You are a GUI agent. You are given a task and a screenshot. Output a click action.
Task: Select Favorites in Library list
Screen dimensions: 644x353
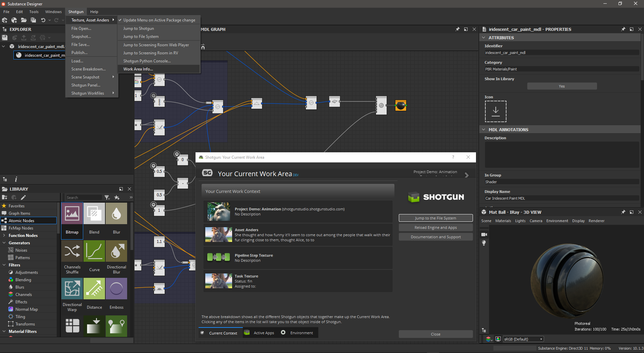(x=16, y=206)
